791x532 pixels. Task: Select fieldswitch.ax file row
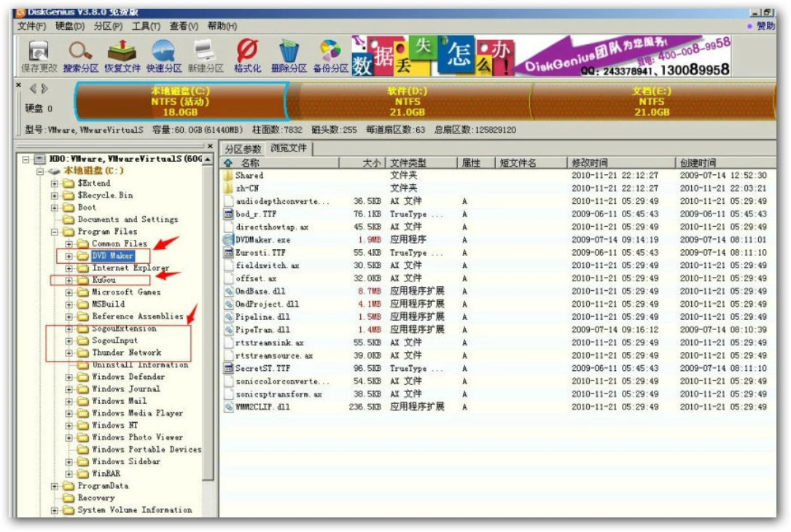[x=497, y=265]
